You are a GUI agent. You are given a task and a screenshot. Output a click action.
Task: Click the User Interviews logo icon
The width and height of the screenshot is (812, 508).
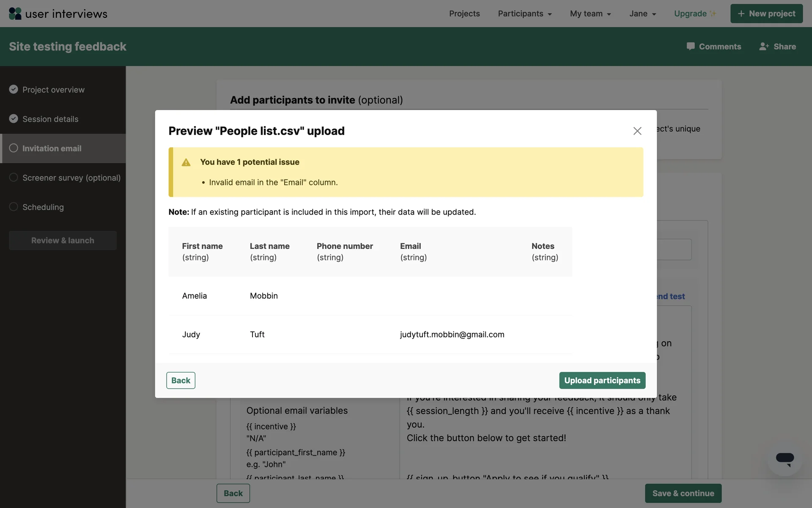(x=15, y=14)
